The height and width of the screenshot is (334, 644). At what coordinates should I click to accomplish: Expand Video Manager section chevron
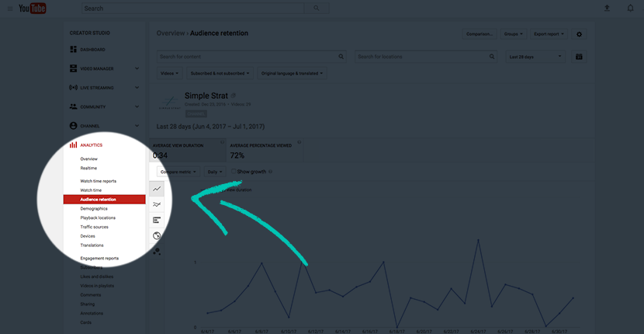[x=137, y=68]
